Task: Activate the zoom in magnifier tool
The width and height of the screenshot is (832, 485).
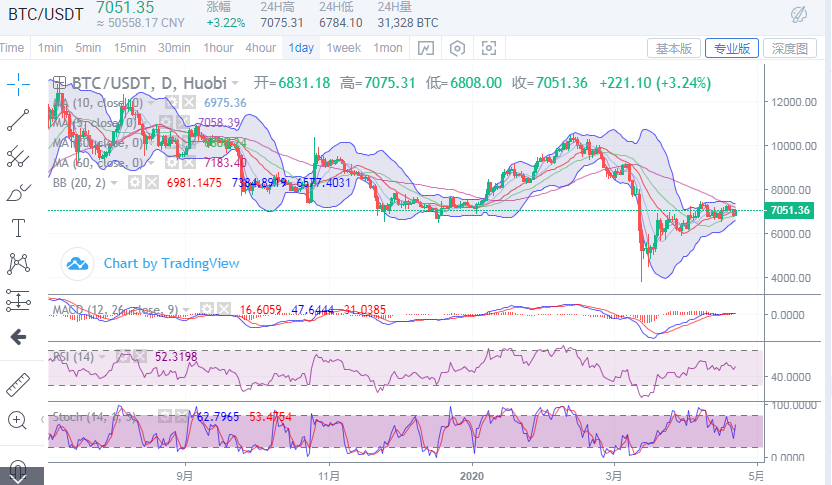Action: click(17, 420)
